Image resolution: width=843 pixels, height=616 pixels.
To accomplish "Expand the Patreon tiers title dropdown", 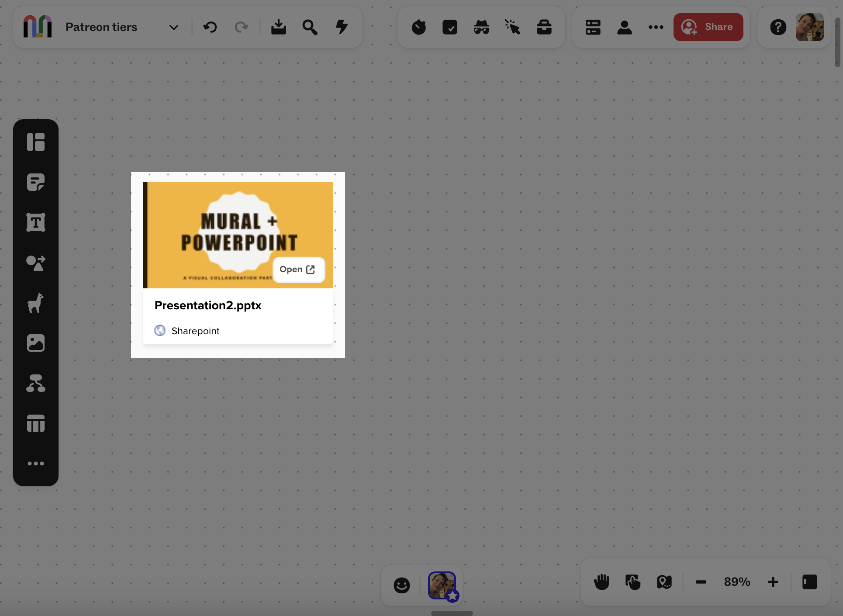I will coord(173,28).
